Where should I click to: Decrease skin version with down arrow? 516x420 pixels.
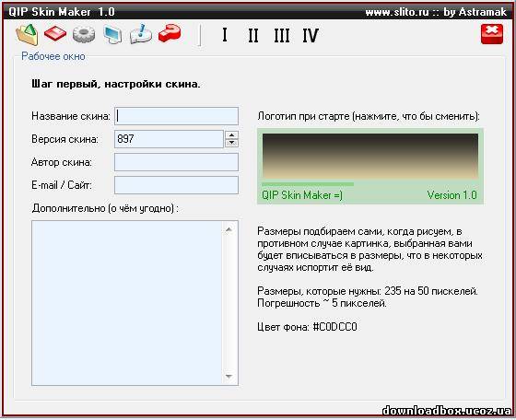tap(231, 143)
